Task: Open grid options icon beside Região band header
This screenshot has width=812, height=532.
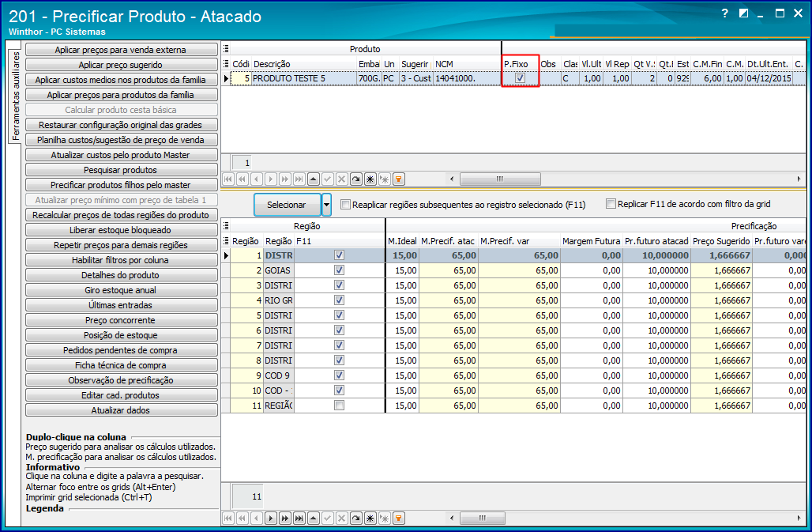Action: pyautogui.click(x=226, y=226)
